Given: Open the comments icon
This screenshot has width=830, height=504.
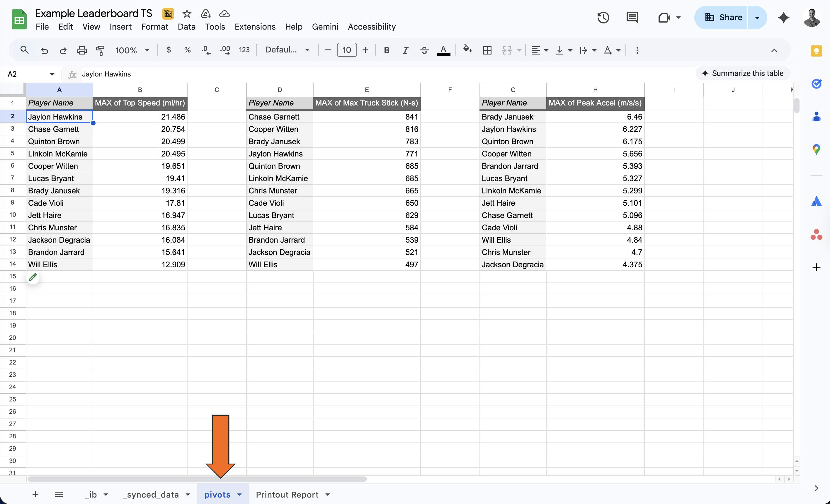Looking at the screenshot, I should [x=632, y=18].
